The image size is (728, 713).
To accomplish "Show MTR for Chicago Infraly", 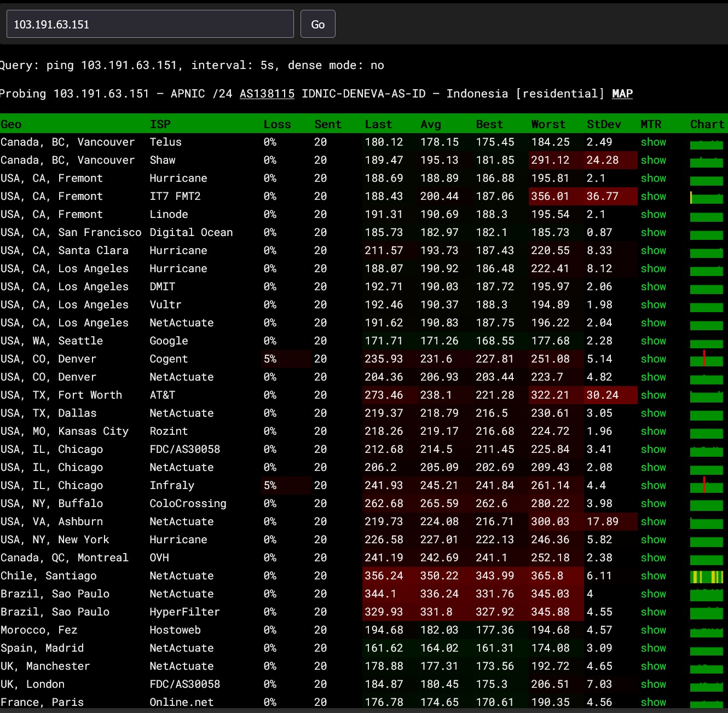I will 654,485.
